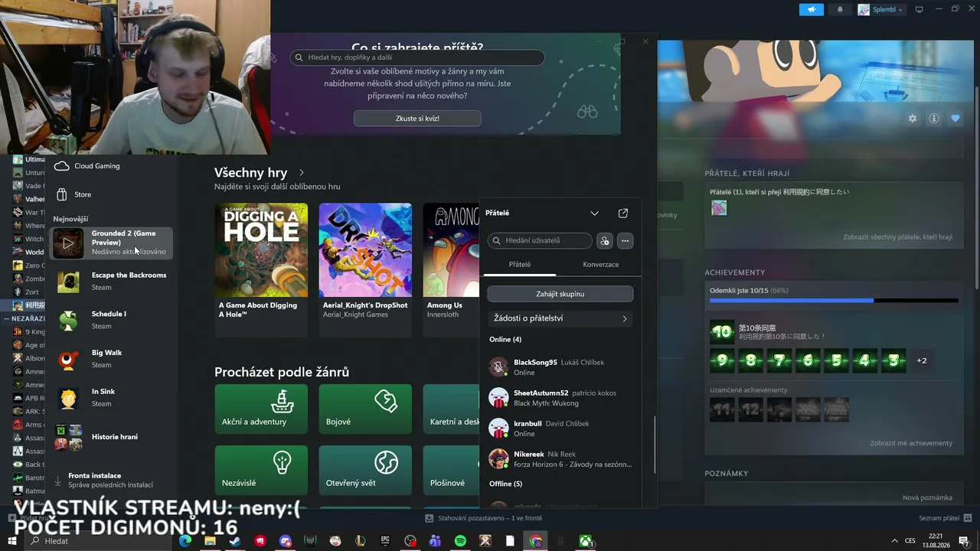Screen dimensions: 980x551
Task: Browse the Akční a adventury genre
Action: [261, 409]
